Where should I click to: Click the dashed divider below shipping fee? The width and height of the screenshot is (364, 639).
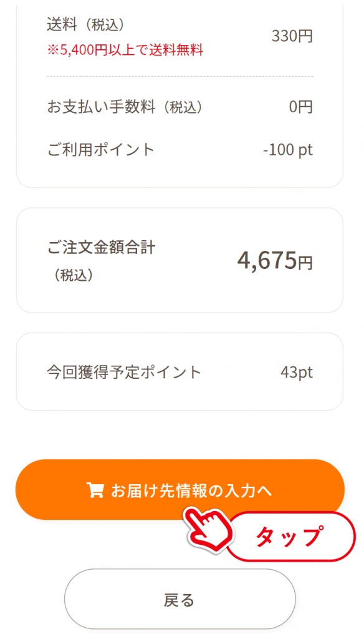(x=180, y=76)
